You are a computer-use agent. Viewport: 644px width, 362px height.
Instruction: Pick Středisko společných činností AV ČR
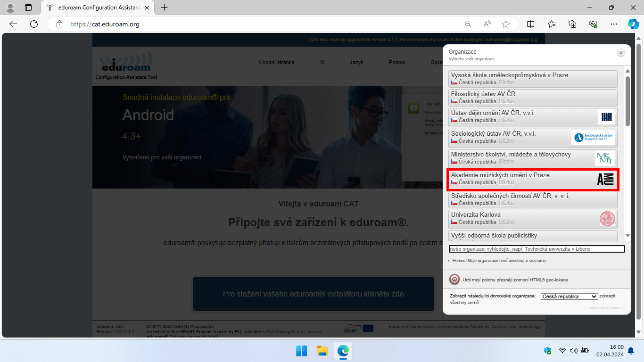coord(533,199)
